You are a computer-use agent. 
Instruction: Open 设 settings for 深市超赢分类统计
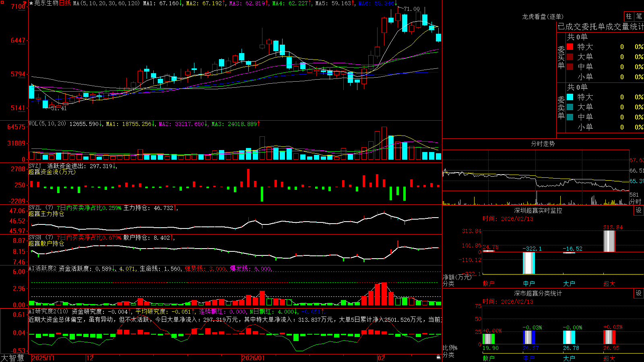coord(639,293)
